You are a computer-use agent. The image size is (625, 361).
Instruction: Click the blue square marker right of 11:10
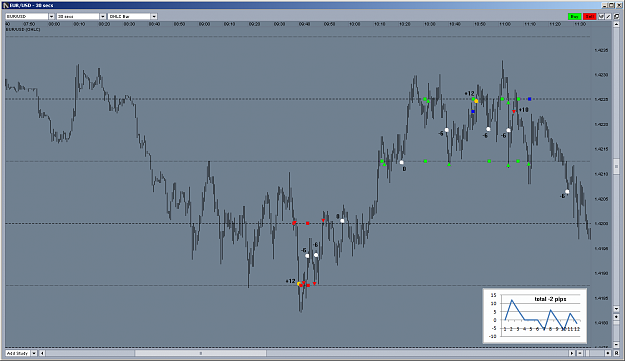530,99
